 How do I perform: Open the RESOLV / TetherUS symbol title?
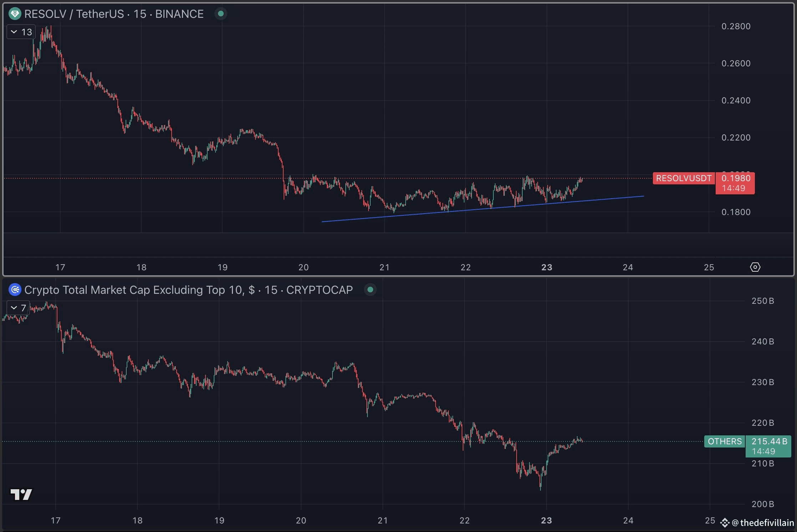click(x=114, y=14)
